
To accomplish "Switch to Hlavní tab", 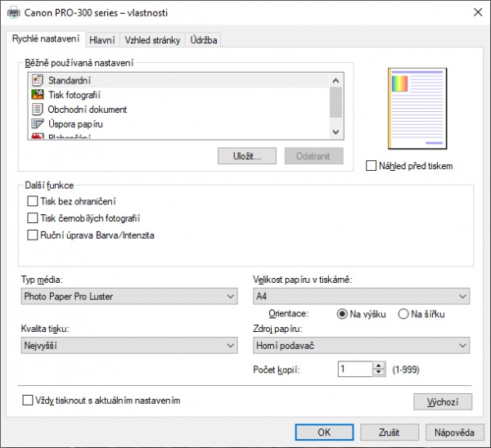I will [102, 40].
